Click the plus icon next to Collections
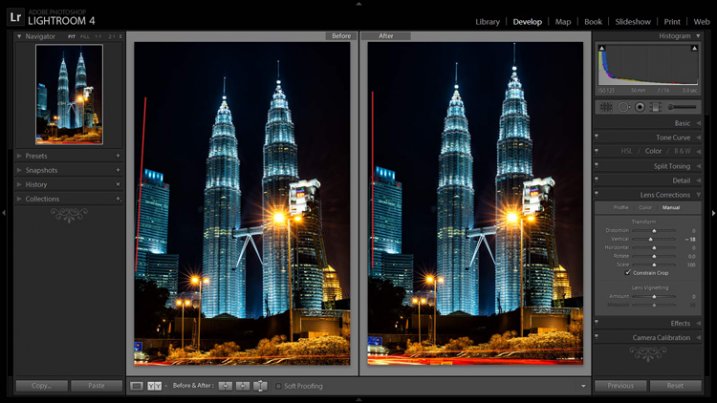Screen dimensions: 717x403 coord(118,199)
